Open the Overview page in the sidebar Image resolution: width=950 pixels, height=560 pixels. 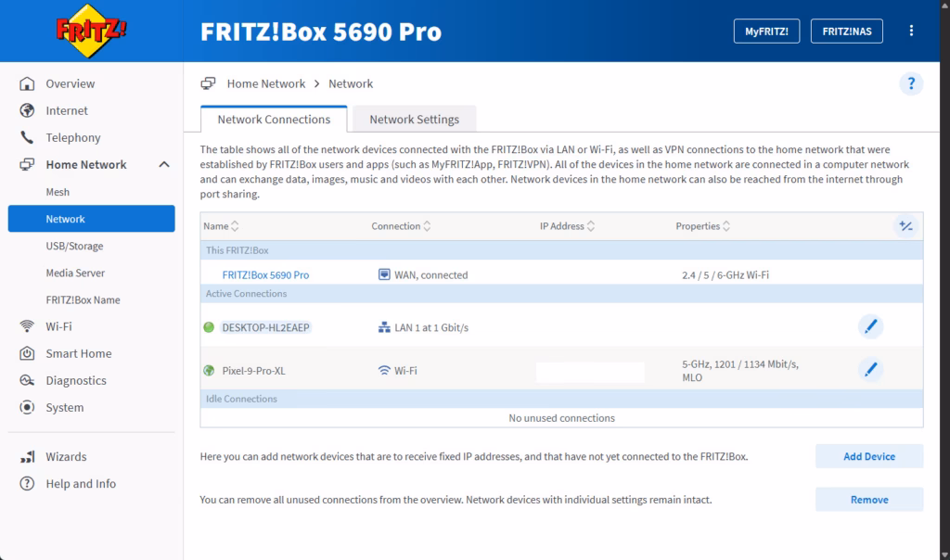[71, 83]
